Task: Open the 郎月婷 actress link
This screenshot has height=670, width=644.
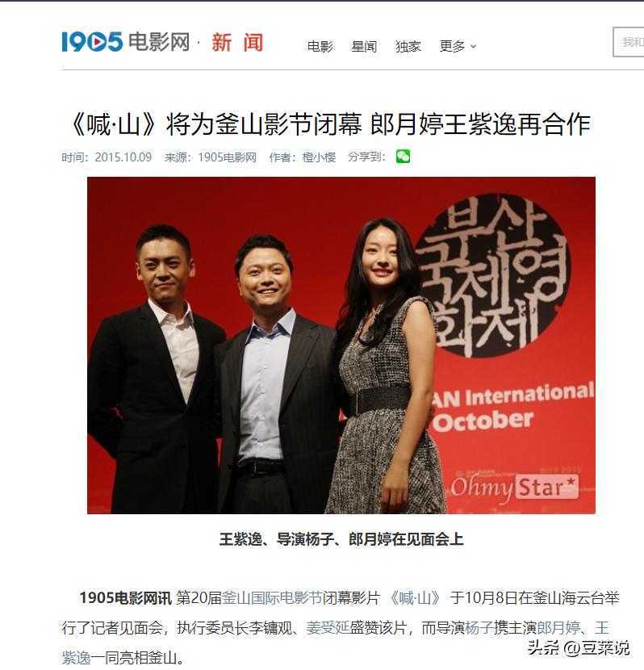Action: point(558,628)
